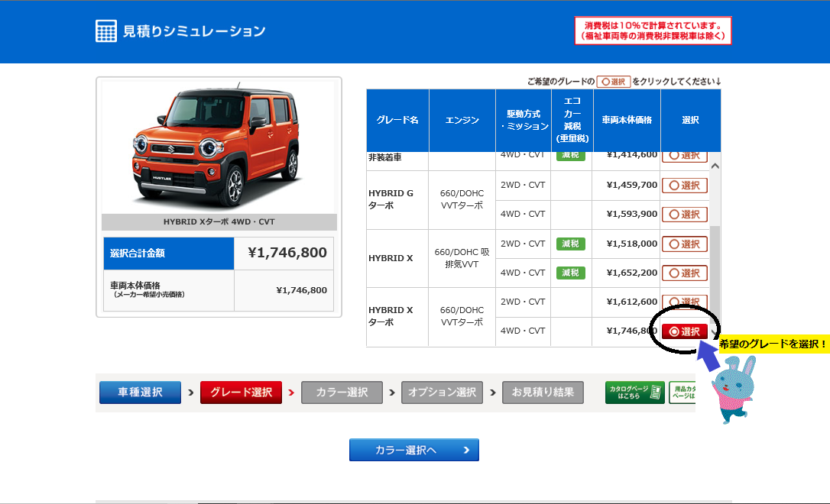The image size is (830, 504).
Task: Open the お見積り結果 step
Action: coord(543,393)
